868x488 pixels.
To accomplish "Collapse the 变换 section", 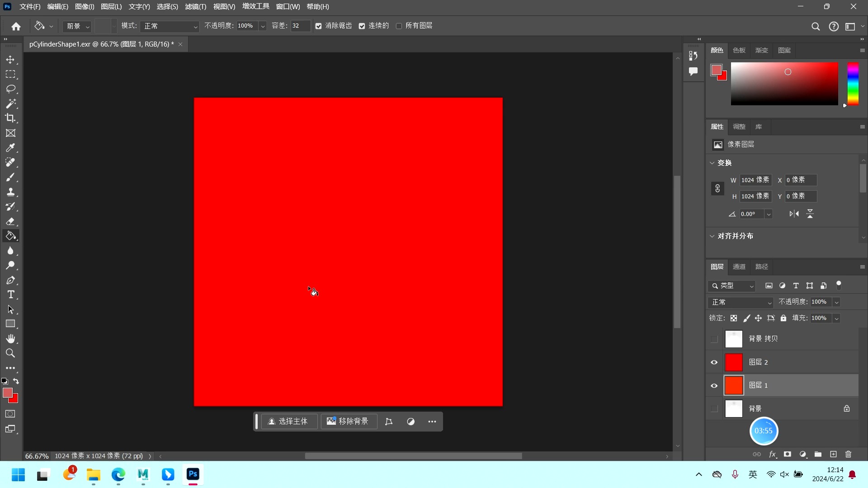I will pyautogui.click(x=712, y=163).
